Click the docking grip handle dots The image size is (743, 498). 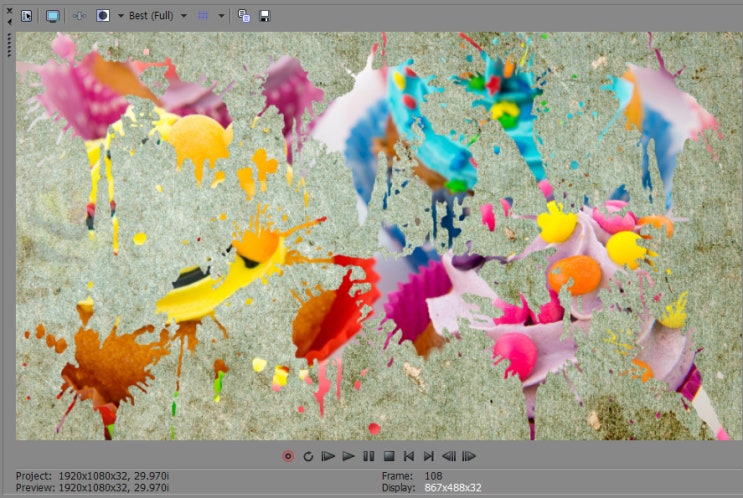click(x=9, y=46)
